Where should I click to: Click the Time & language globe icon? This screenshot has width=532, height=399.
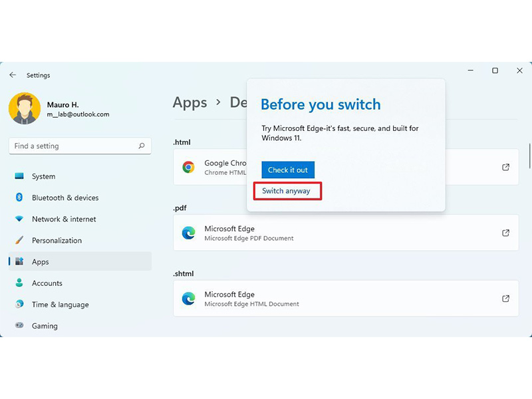pos(19,304)
